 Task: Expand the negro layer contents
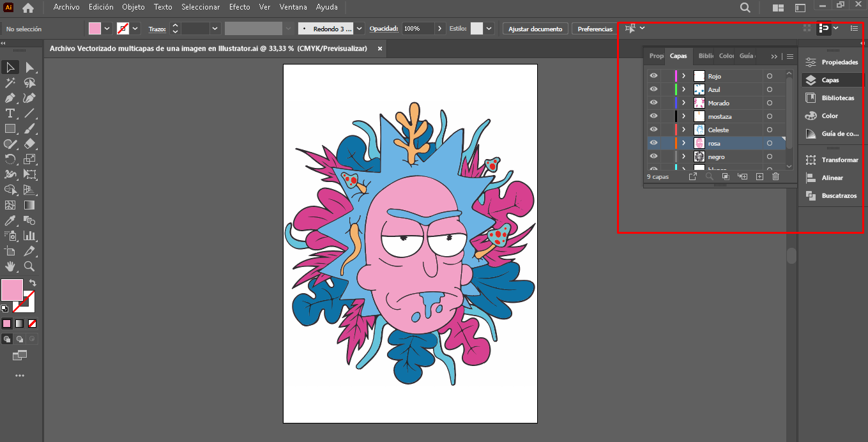tap(684, 156)
